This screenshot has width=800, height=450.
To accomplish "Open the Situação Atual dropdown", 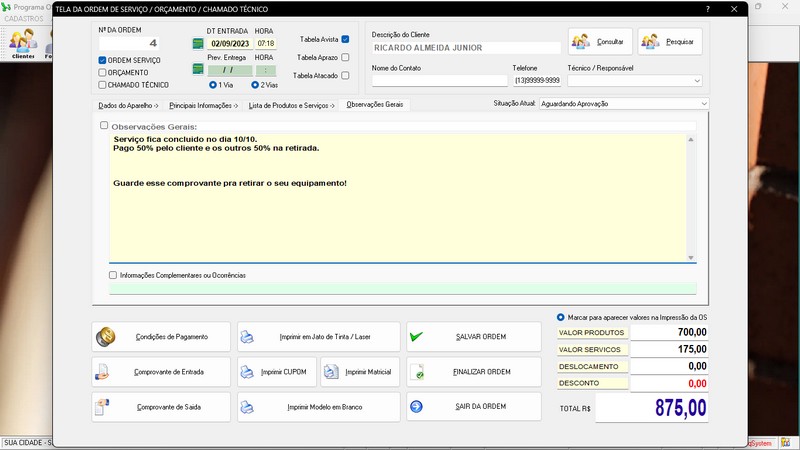I will (623, 103).
